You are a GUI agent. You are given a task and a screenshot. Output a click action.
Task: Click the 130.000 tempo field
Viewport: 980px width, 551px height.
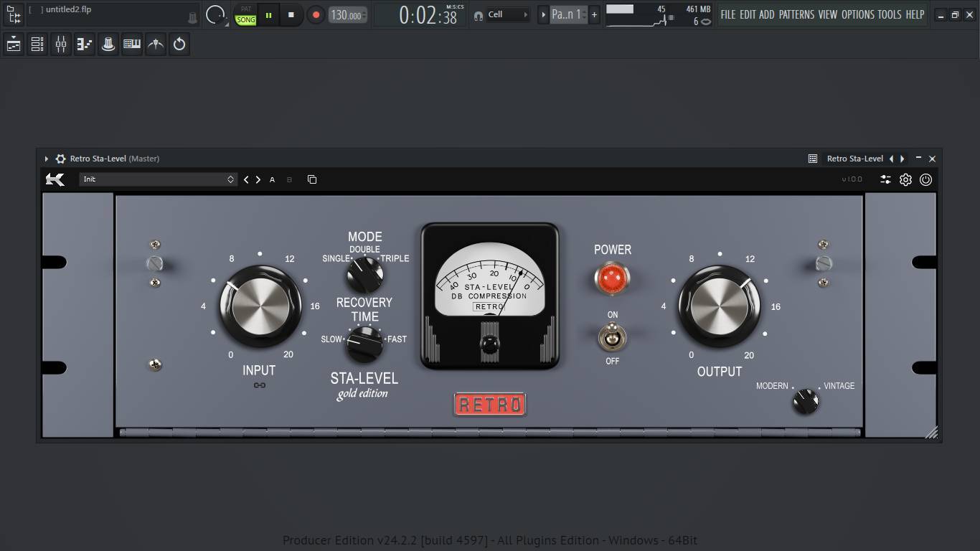(348, 15)
